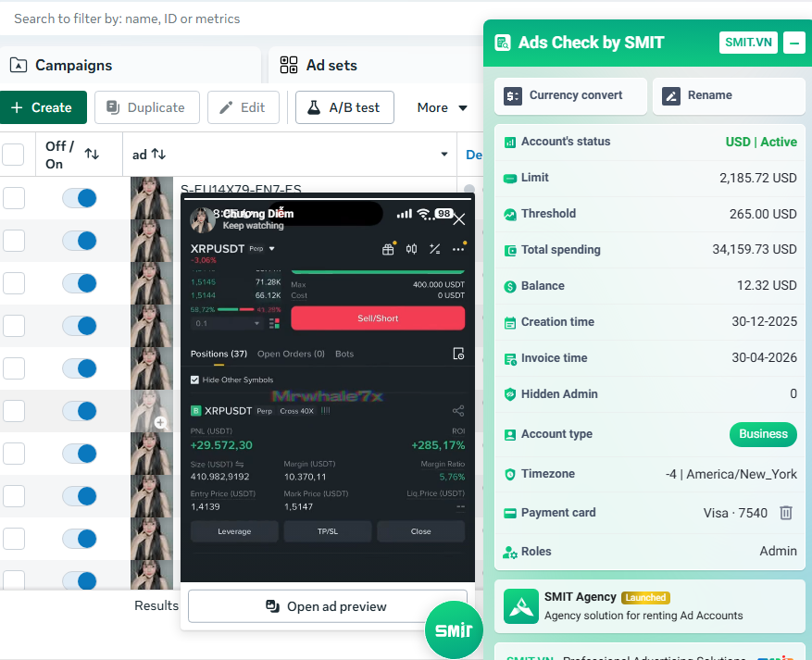The height and width of the screenshot is (660, 812).
Task: Click the Hidden Admin shield icon
Action: (x=510, y=394)
